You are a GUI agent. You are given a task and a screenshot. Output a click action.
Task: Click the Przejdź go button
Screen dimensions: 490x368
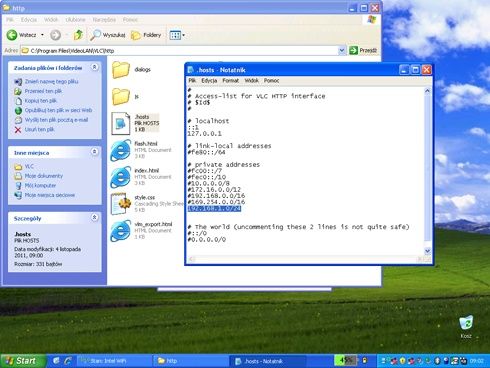tap(363, 50)
